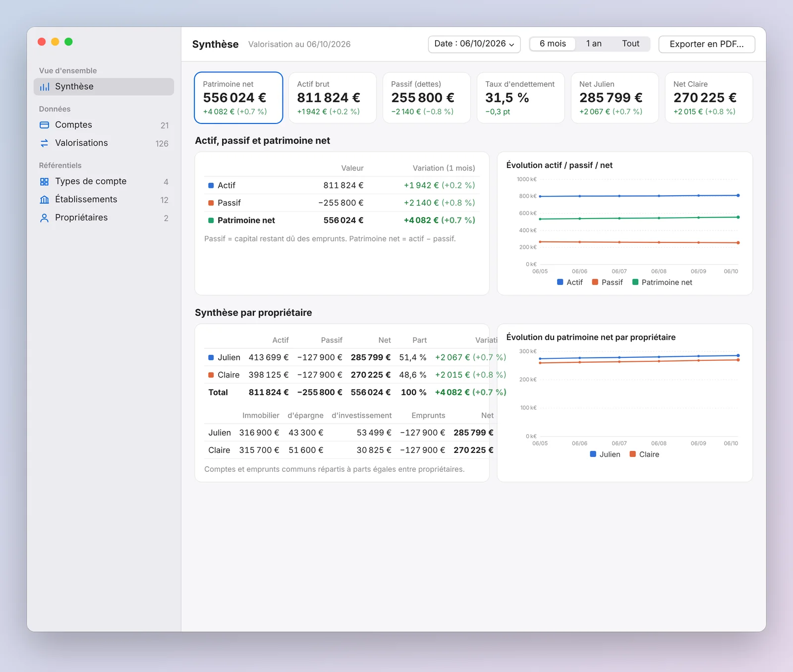Click the Actif row value 811 824 €
Viewport: 793px width, 672px height.
tap(343, 185)
